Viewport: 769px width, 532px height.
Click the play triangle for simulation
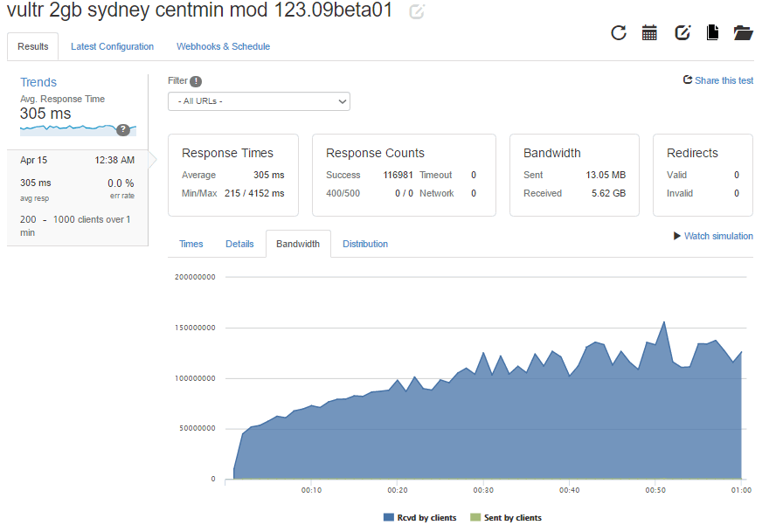click(676, 236)
